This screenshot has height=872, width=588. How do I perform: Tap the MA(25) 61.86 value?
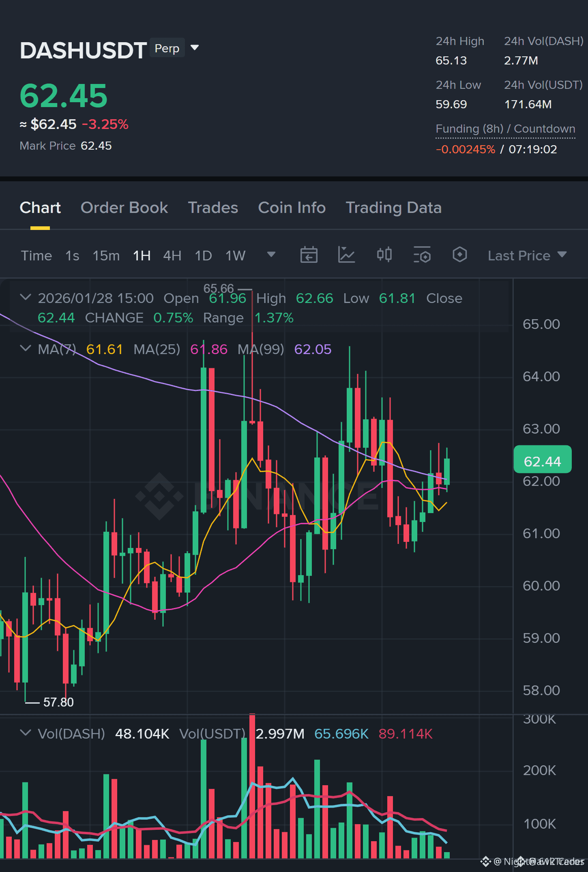[x=209, y=349]
